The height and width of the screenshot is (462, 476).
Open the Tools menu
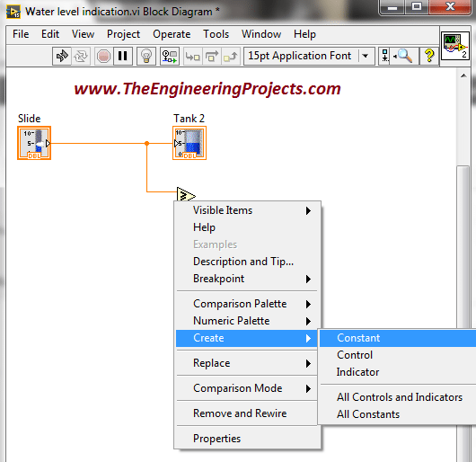coord(216,34)
